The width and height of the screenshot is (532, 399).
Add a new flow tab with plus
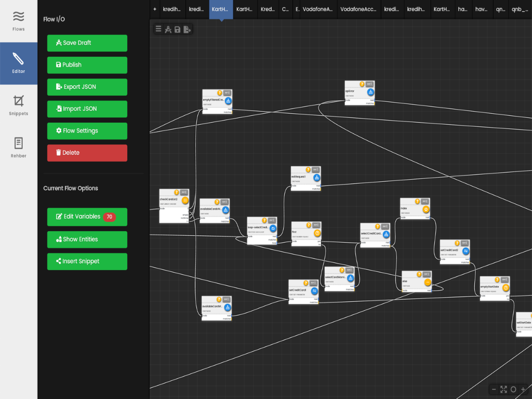click(x=155, y=9)
